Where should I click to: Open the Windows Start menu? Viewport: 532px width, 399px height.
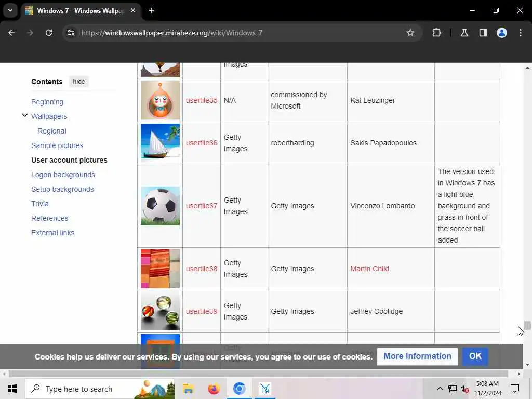pyautogui.click(x=12, y=389)
